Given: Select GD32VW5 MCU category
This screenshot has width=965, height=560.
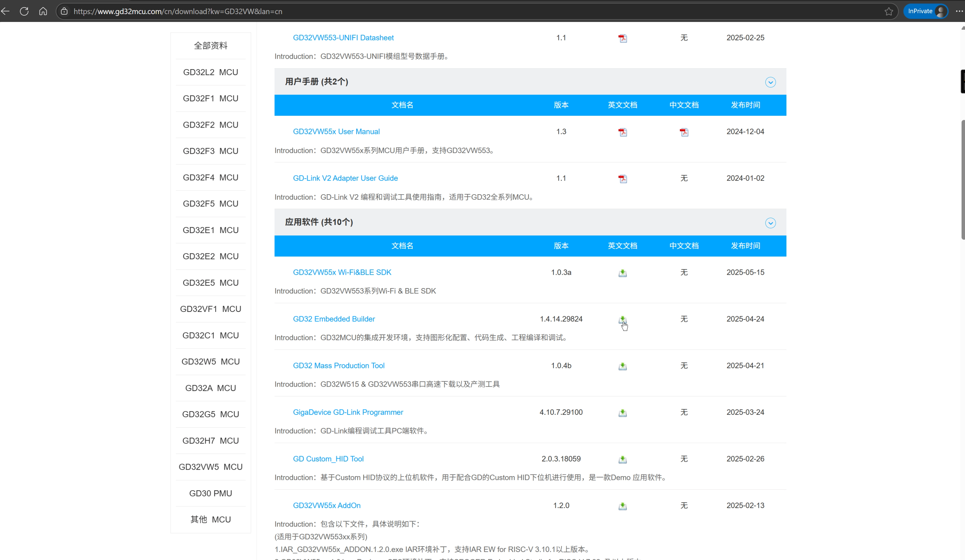Looking at the screenshot, I should [211, 467].
